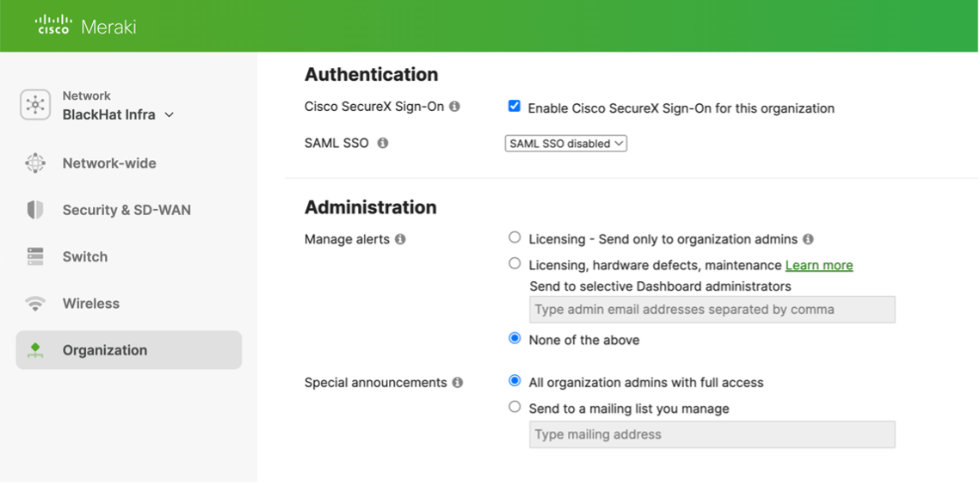
Task: Click the admin email addresses field
Action: 712,310
